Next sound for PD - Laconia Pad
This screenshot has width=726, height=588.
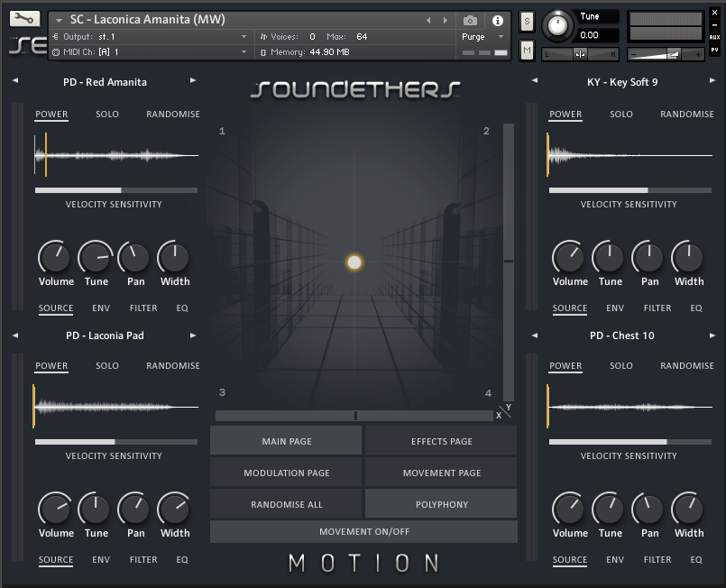click(193, 335)
